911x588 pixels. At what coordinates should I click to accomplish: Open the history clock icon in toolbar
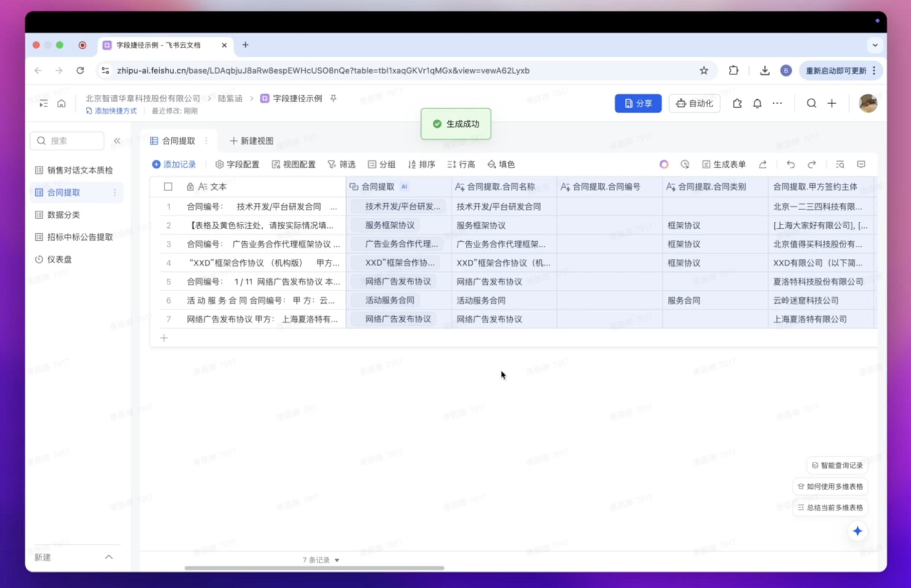pyautogui.click(x=685, y=165)
